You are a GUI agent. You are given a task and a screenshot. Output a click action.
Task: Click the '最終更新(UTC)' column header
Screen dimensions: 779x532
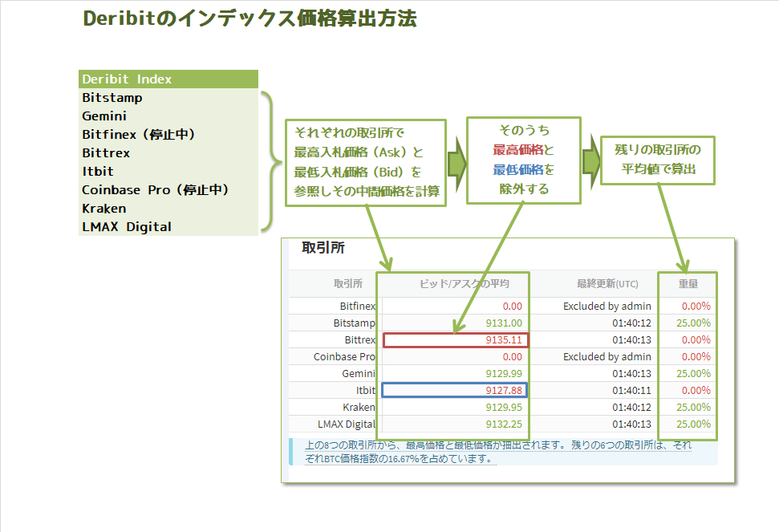point(607,283)
